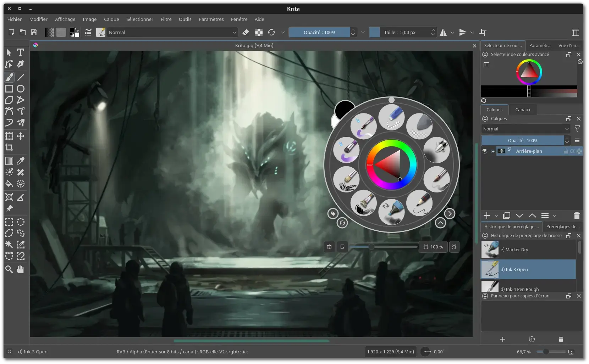The width and height of the screenshot is (589, 364).
Task: Select the Crop tool
Action: click(x=9, y=147)
